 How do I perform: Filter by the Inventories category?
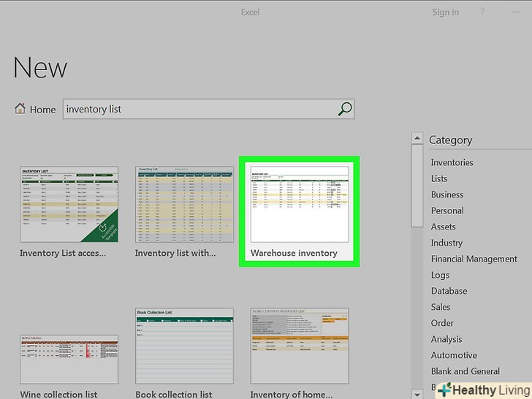(x=452, y=162)
